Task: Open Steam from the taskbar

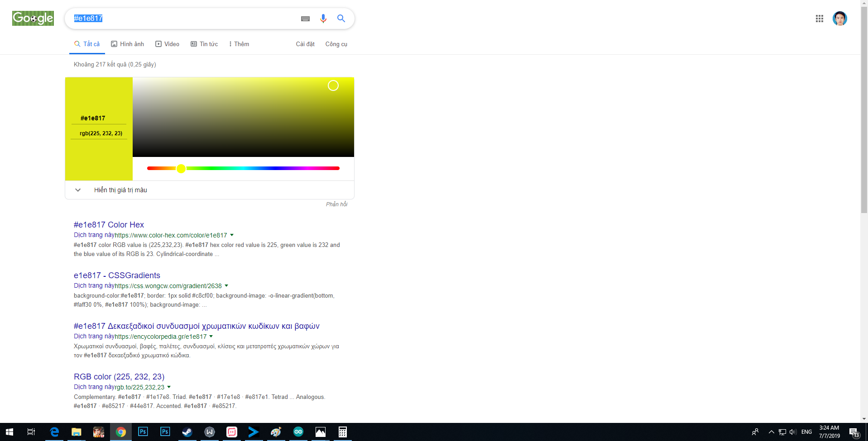Action: tap(187, 432)
